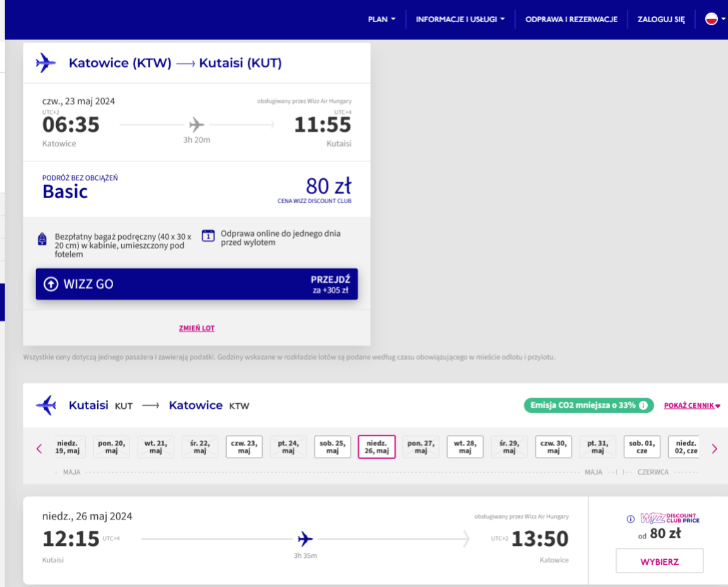Image resolution: width=728 pixels, height=587 pixels.
Task: Select date sob. 01, cze
Action: point(642,447)
